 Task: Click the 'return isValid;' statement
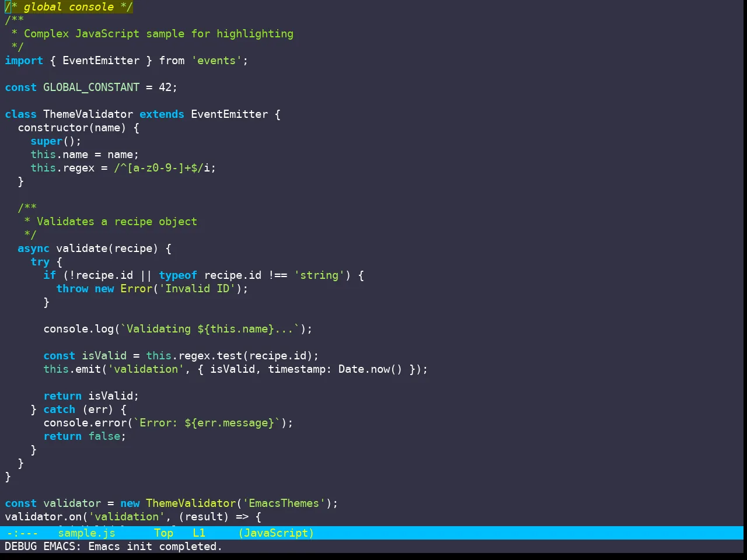pos(91,396)
